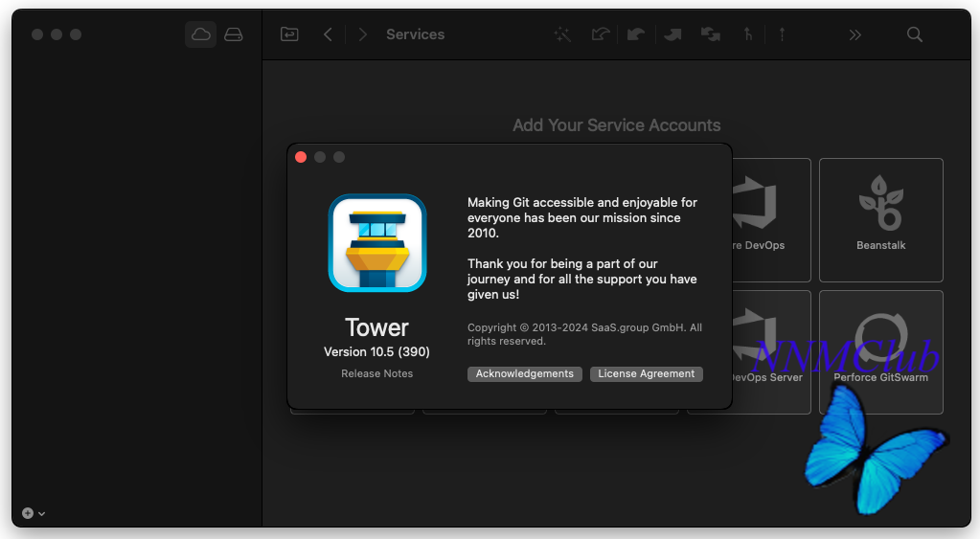Open Quick Actions magic wand
The image size is (980, 539).
[562, 34]
